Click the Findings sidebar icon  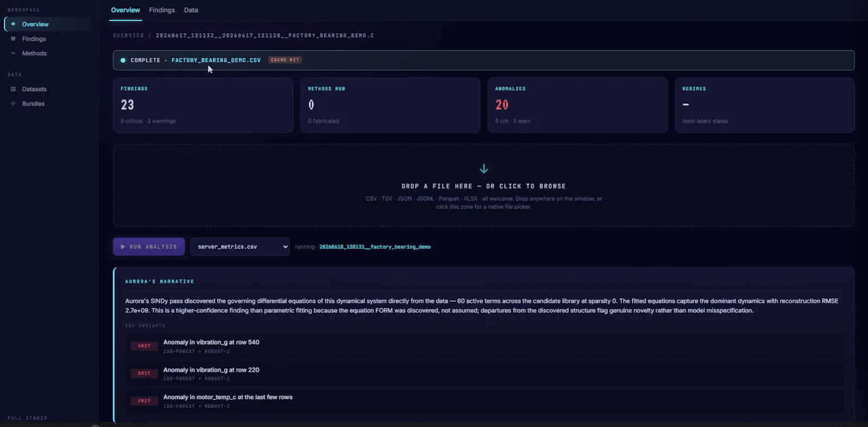(13, 39)
